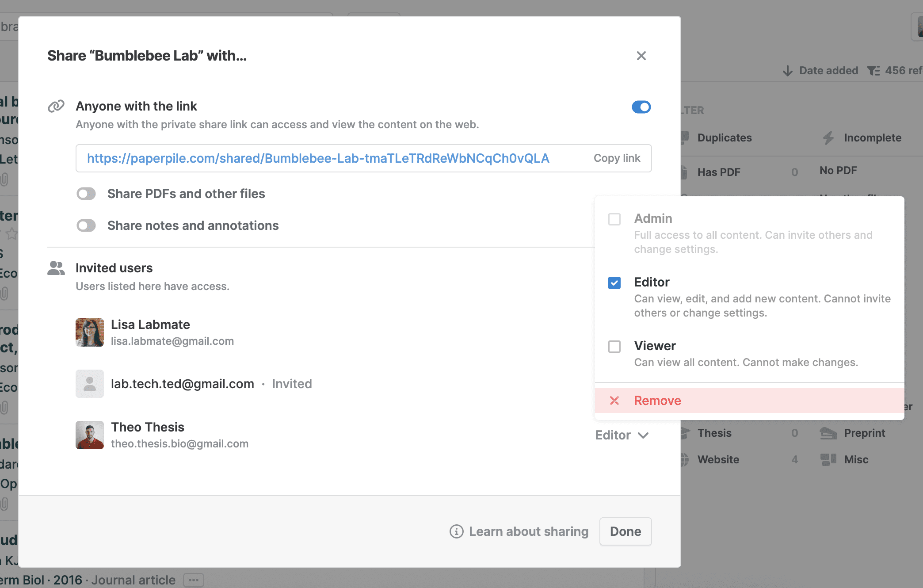This screenshot has height=588, width=923.
Task: Turn on Share notes and annotations
Action: tap(86, 225)
